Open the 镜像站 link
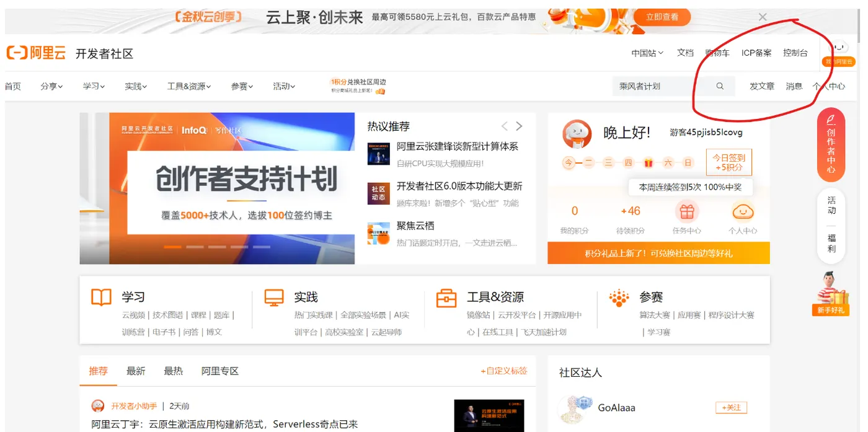This screenshot has width=868, height=432. pos(478,315)
